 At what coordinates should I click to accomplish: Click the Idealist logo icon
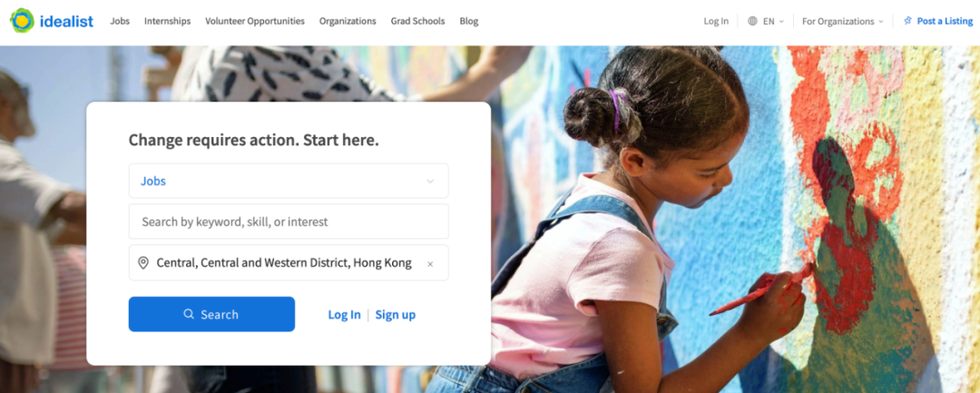coord(23,21)
